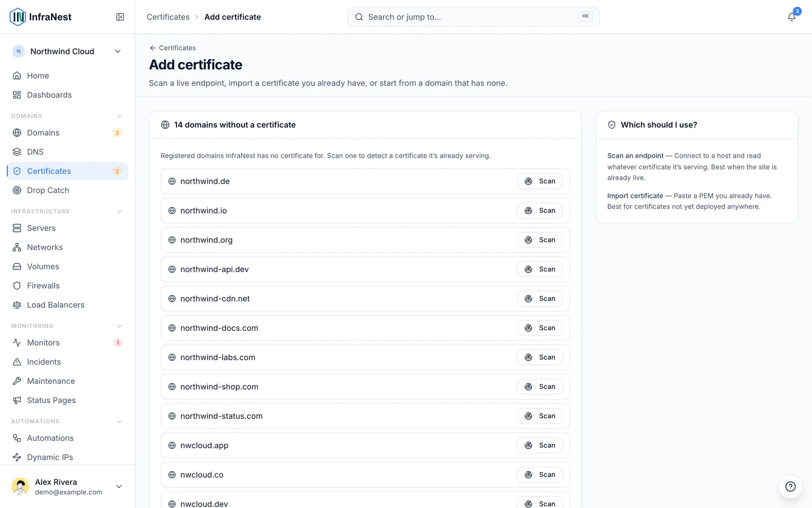Click the Automations workflow icon
This screenshot has width=812, height=508.
17,438
